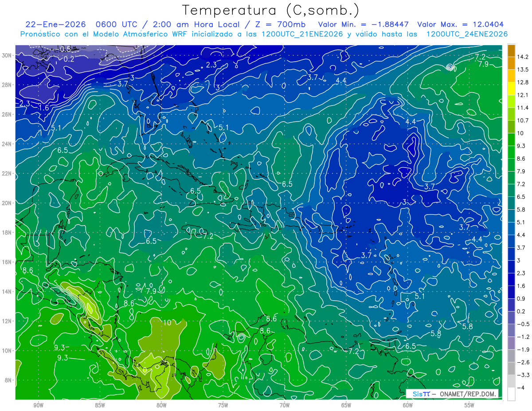
Task: Click the "Valor Min. = -1.88447" value
Action: [x=364, y=24]
